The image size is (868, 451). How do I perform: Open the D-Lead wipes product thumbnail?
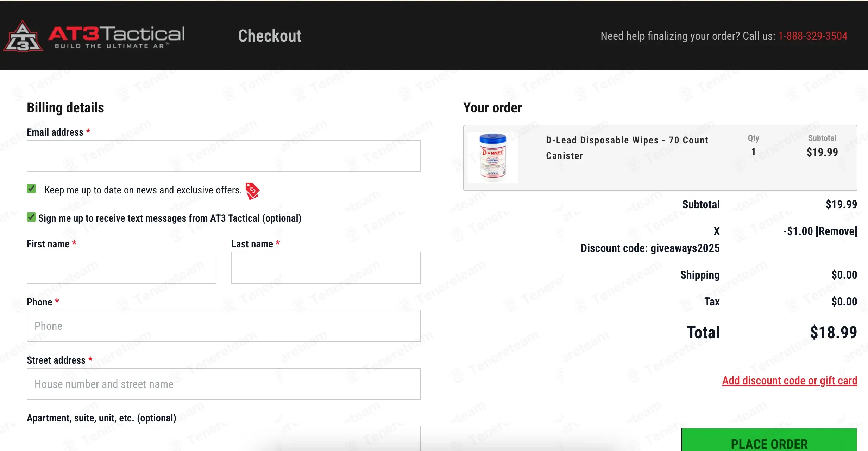pos(493,157)
